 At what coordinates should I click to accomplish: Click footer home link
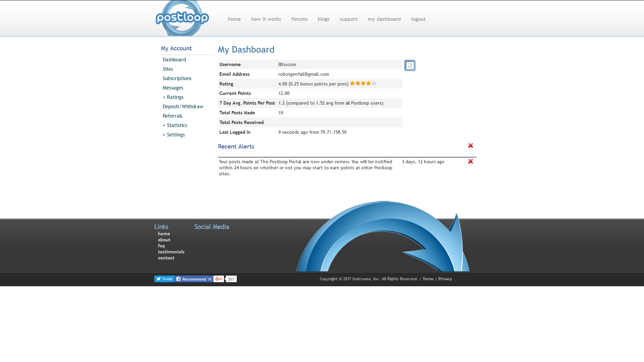[x=164, y=234]
